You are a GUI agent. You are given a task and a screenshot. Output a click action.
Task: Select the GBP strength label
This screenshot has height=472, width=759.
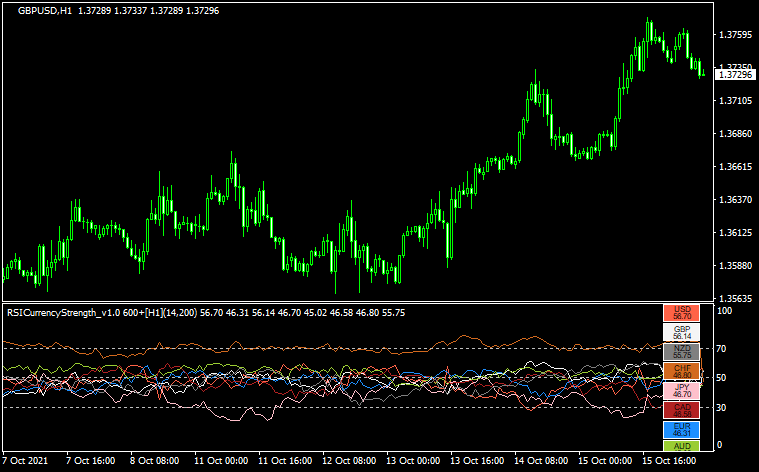click(x=682, y=333)
